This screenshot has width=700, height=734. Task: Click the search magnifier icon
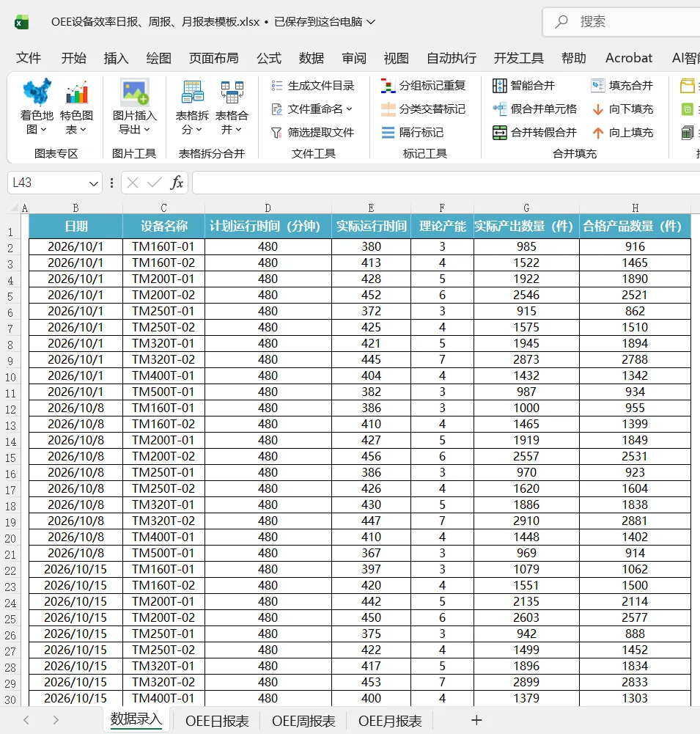[x=561, y=21]
